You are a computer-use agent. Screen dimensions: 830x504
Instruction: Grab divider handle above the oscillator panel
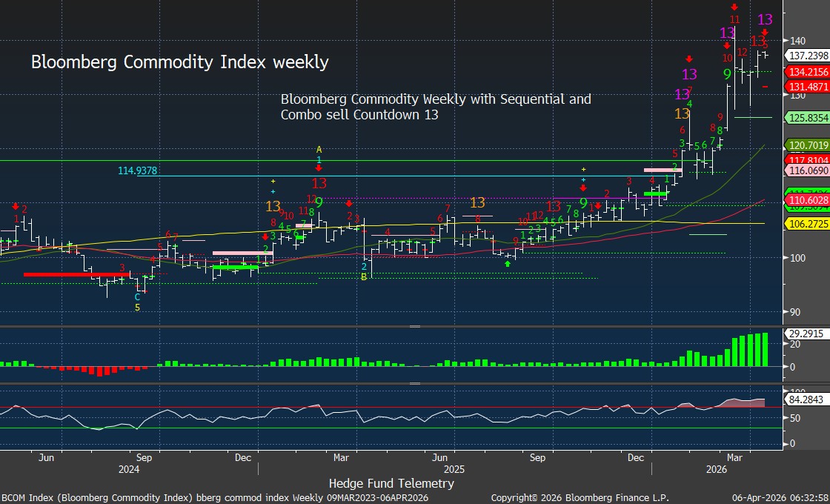point(414,385)
